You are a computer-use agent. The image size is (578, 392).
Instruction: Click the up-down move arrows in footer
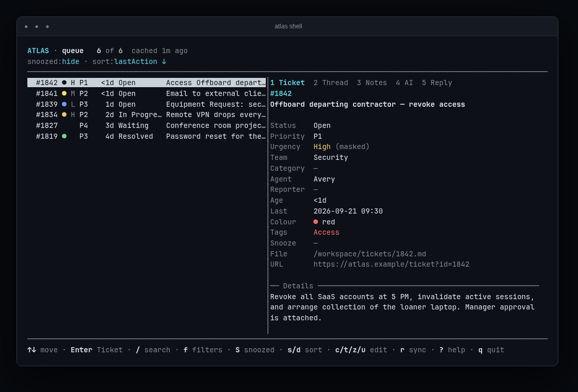31,350
